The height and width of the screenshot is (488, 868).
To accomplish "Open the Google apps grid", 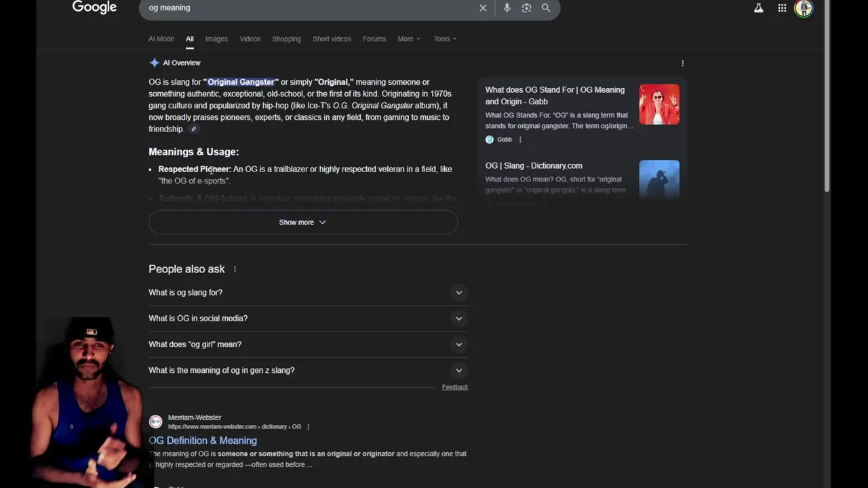I will (x=782, y=8).
